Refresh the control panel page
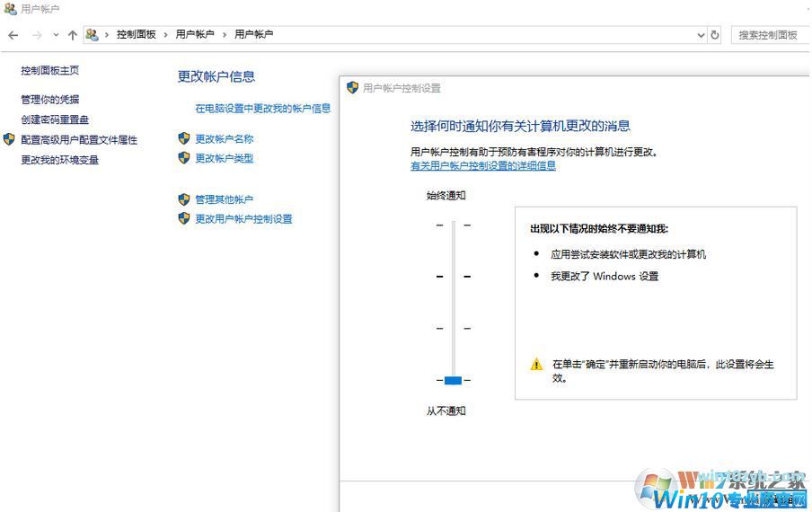This screenshot has height=512, width=812. (715, 35)
